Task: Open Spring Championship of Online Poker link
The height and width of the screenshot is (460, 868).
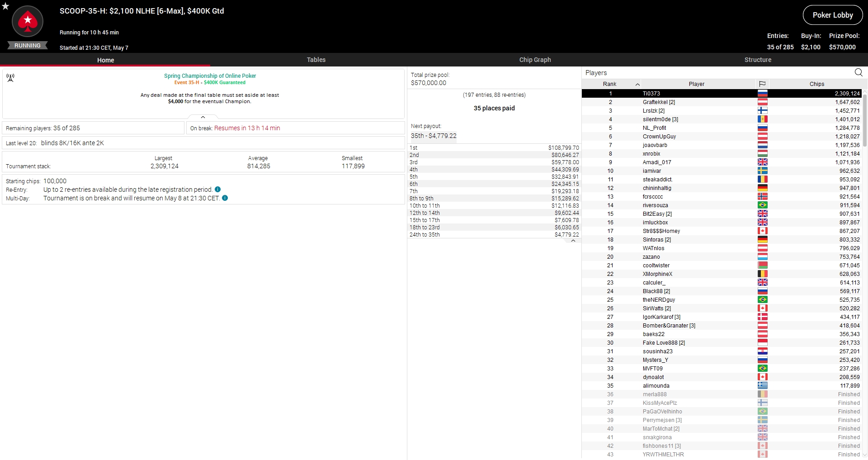Action: click(210, 76)
